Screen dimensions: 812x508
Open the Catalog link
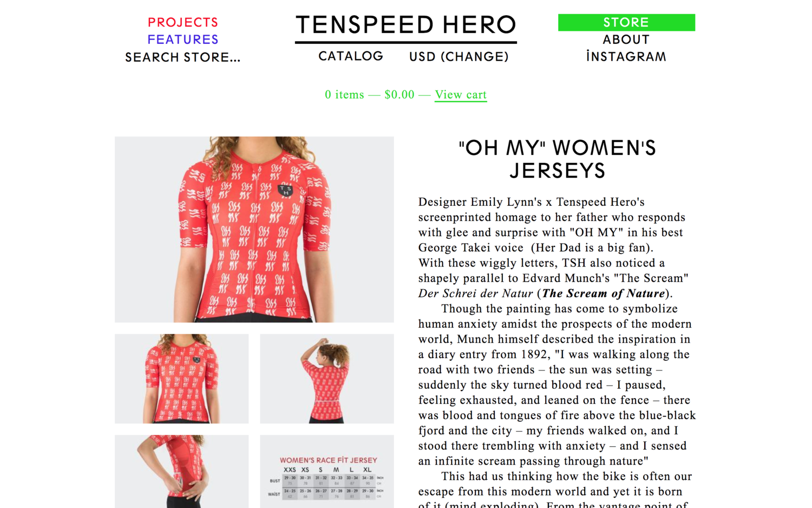351,56
